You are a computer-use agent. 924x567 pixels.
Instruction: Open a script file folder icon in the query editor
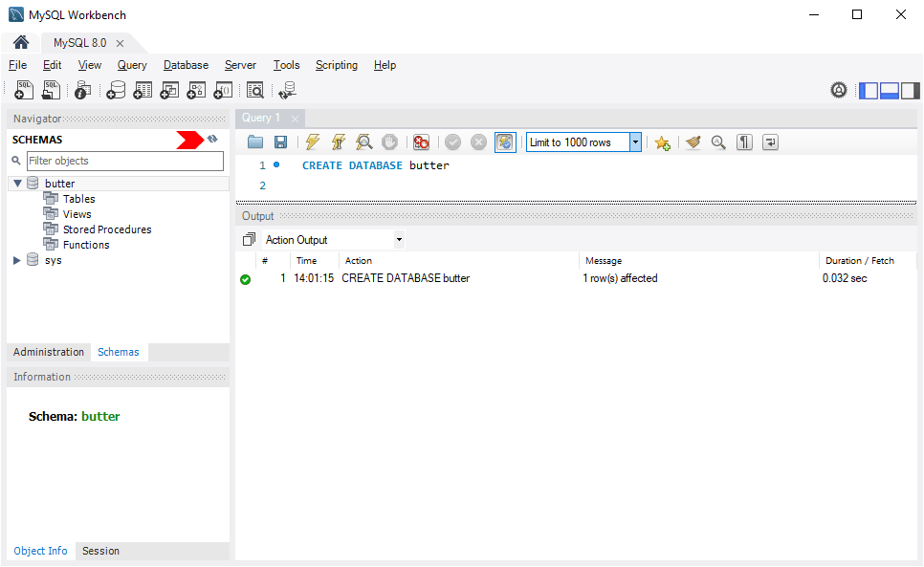pyautogui.click(x=255, y=142)
